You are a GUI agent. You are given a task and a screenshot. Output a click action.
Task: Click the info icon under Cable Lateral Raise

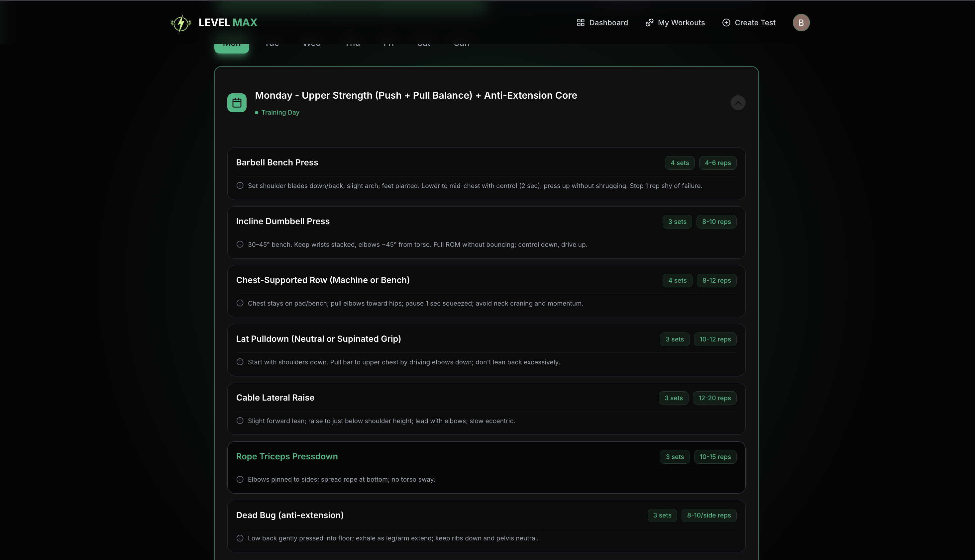click(x=240, y=421)
